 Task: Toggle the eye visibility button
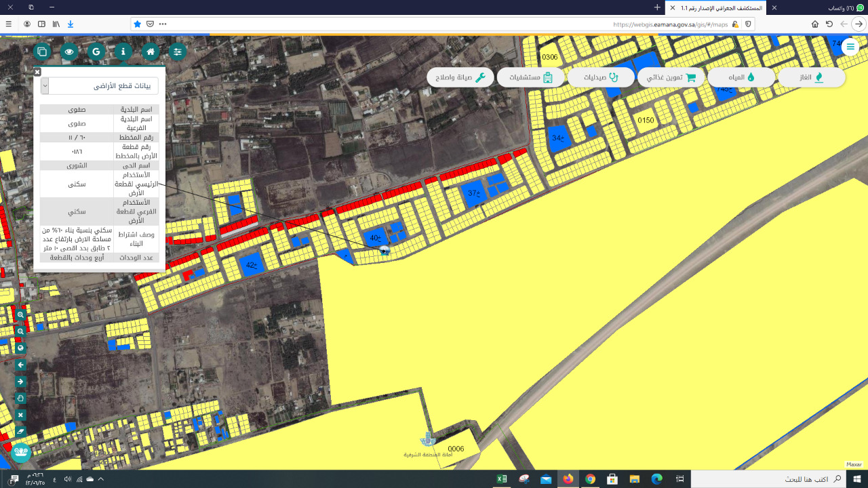(69, 52)
